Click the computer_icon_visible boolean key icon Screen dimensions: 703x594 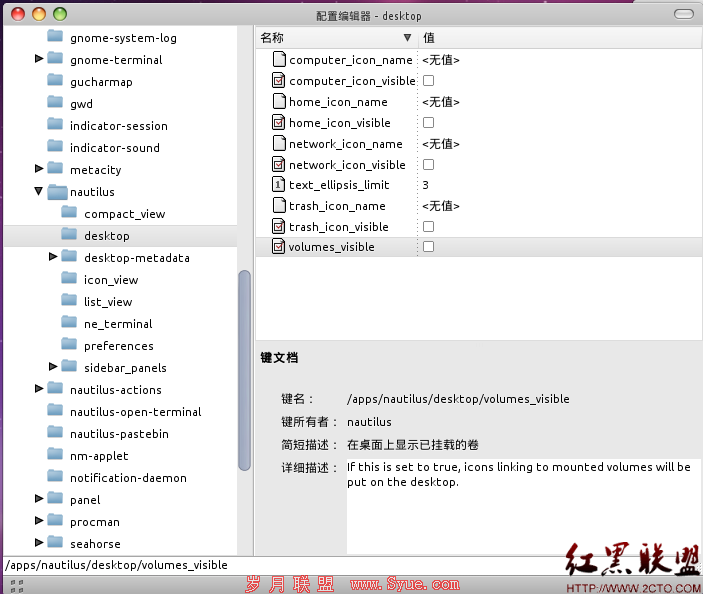[x=279, y=80]
